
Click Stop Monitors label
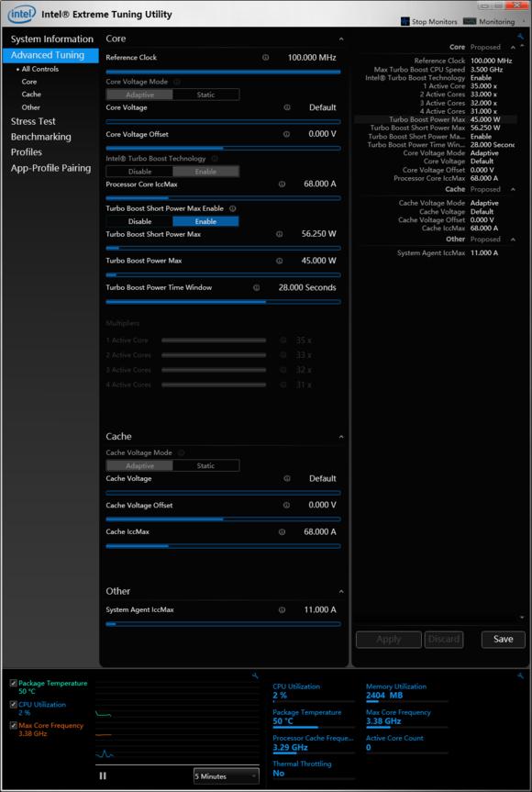(435, 22)
